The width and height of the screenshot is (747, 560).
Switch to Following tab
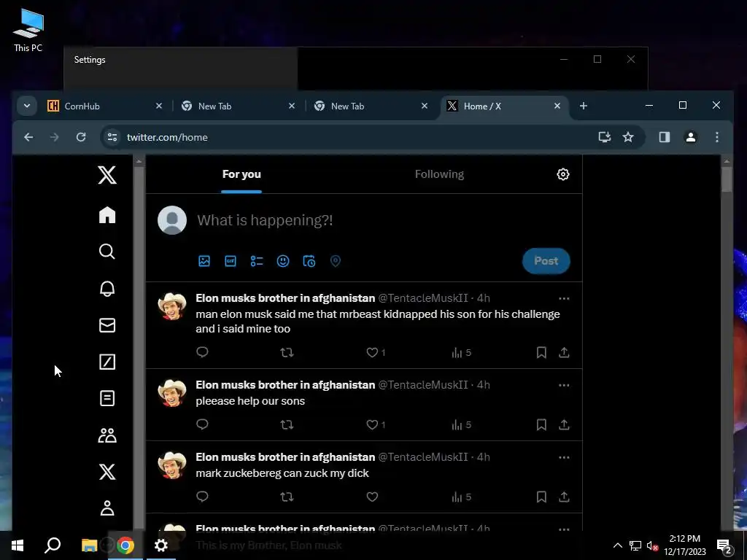tap(439, 174)
